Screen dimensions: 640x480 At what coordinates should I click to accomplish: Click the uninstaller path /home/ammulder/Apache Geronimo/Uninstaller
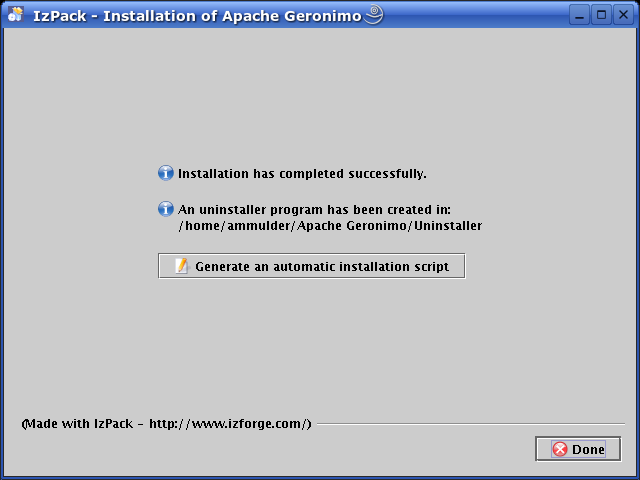330,226
